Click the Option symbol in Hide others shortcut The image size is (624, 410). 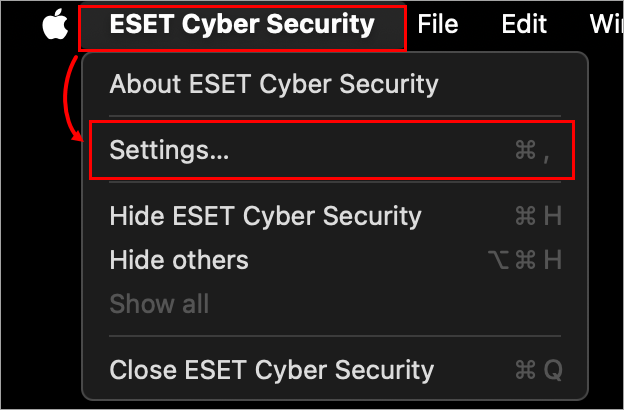click(x=499, y=260)
